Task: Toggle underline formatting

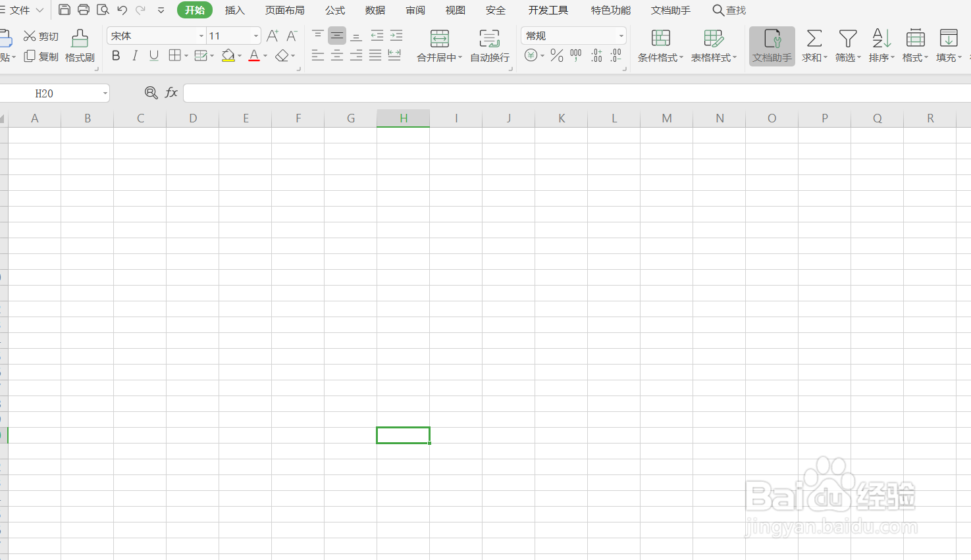Action: pos(154,56)
